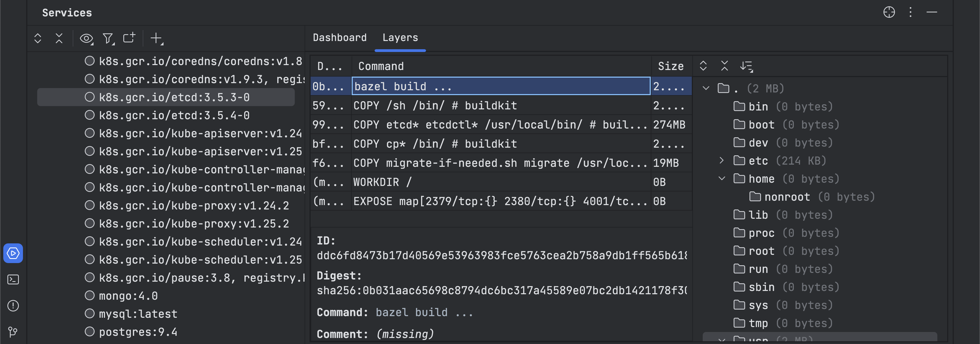Image resolution: width=980 pixels, height=344 pixels.
Task: Click the Size column header
Action: (670, 66)
